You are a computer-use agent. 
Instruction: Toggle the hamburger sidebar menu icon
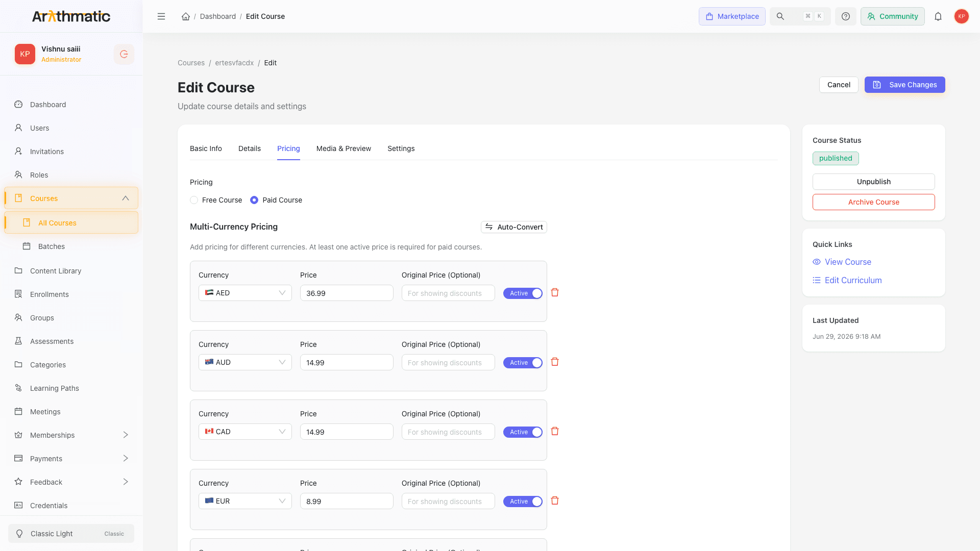tap(161, 16)
